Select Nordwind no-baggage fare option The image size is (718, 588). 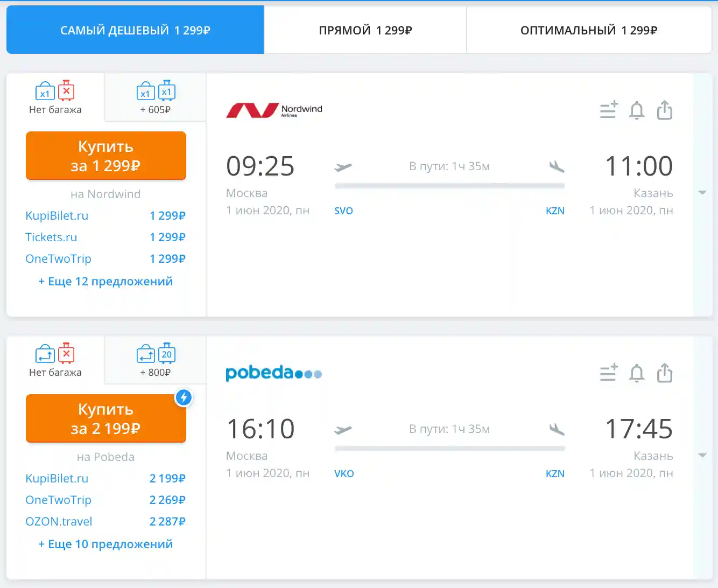coord(55,98)
